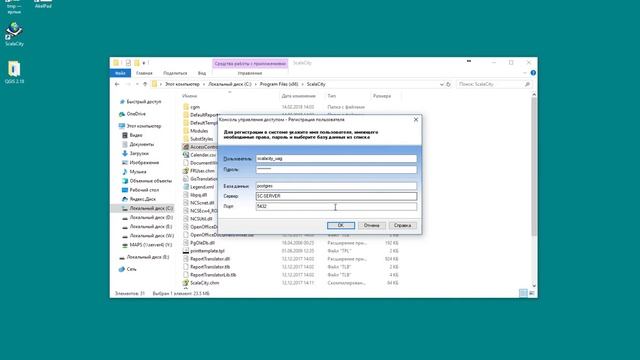Expand breadcrumb chevron after Program Files (x86)
Viewport: 640px width, 360px height.
[302, 84]
